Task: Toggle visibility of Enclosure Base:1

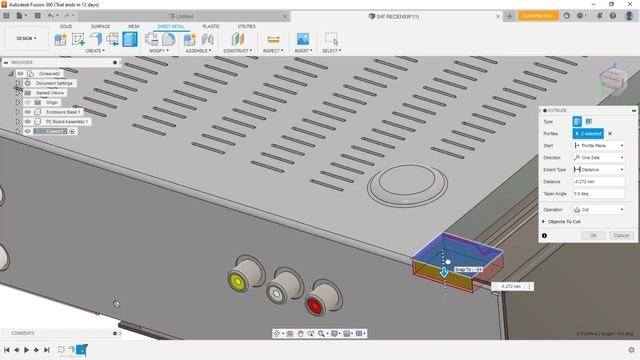Action: (28, 112)
